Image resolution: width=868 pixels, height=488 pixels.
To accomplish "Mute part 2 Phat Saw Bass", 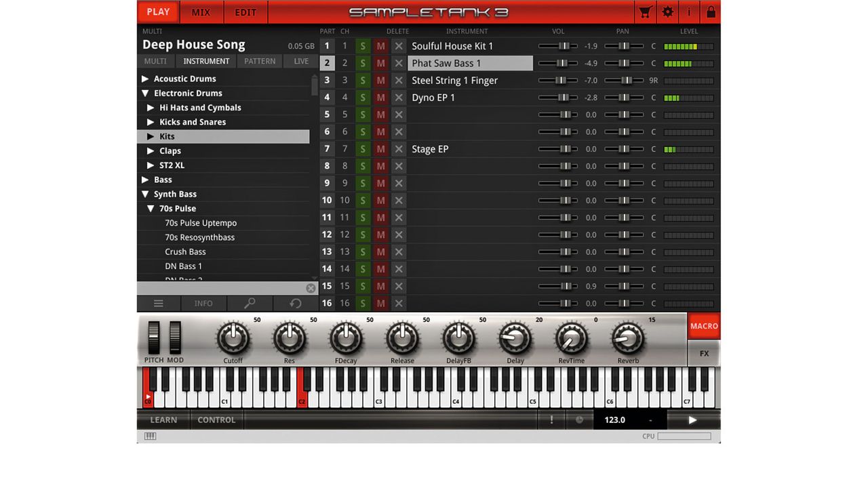I will (x=380, y=63).
